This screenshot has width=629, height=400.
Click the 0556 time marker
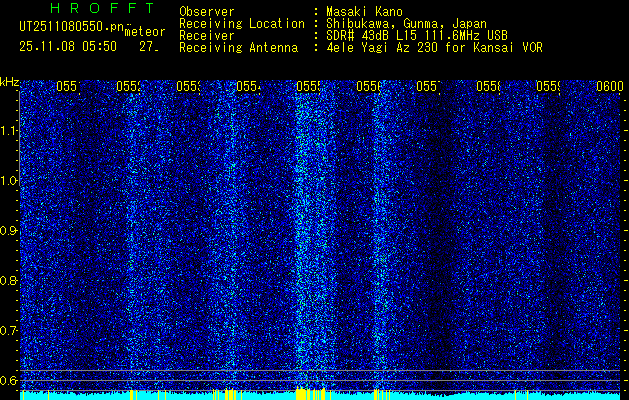coord(369,86)
